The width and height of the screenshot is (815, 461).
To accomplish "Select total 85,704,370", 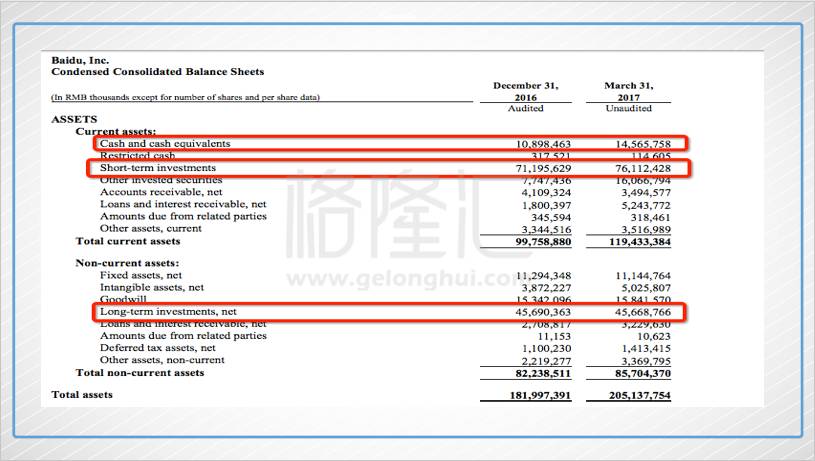I will (643, 373).
